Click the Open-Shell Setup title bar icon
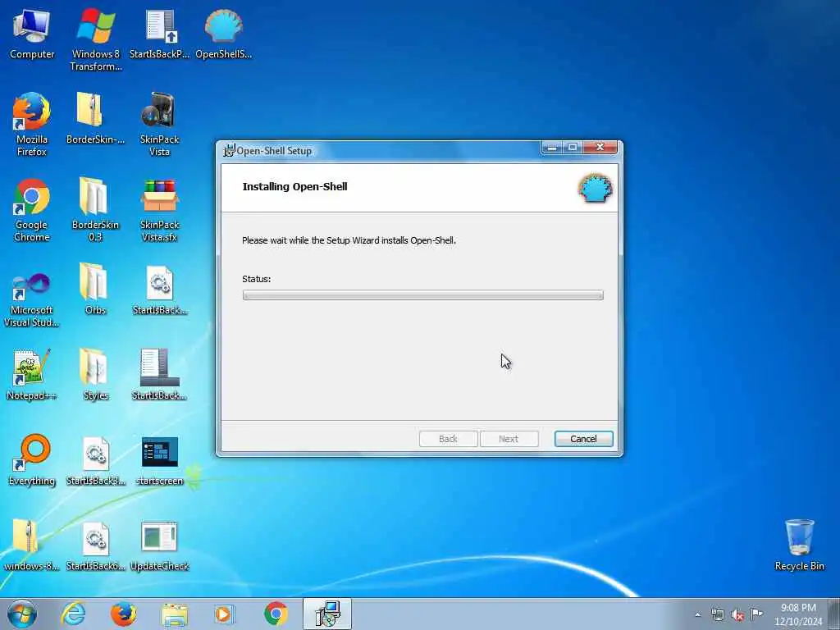The height and width of the screenshot is (630, 840). (x=230, y=151)
